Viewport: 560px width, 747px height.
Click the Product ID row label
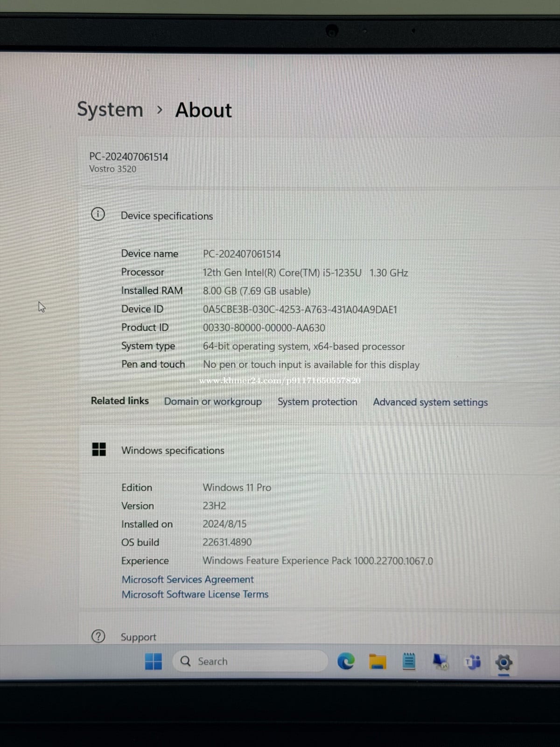coord(145,327)
